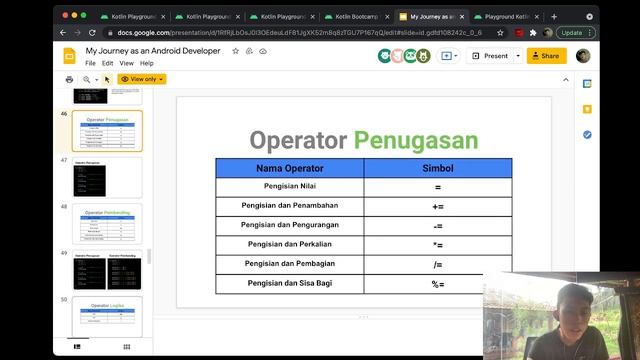The image size is (640, 360).
Task: Open the speaker notes drag handle
Action: (363, 316)
